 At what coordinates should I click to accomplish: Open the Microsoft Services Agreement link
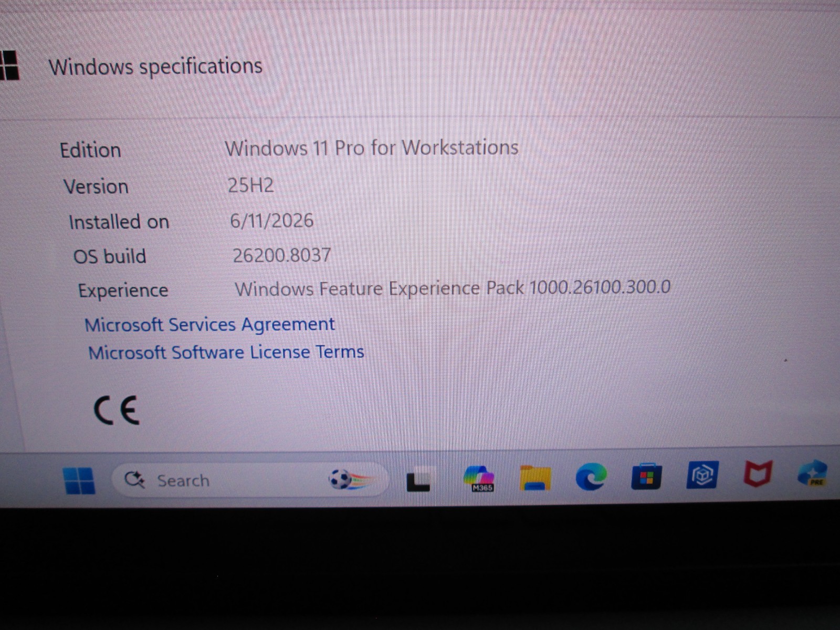tap(209, 324)
